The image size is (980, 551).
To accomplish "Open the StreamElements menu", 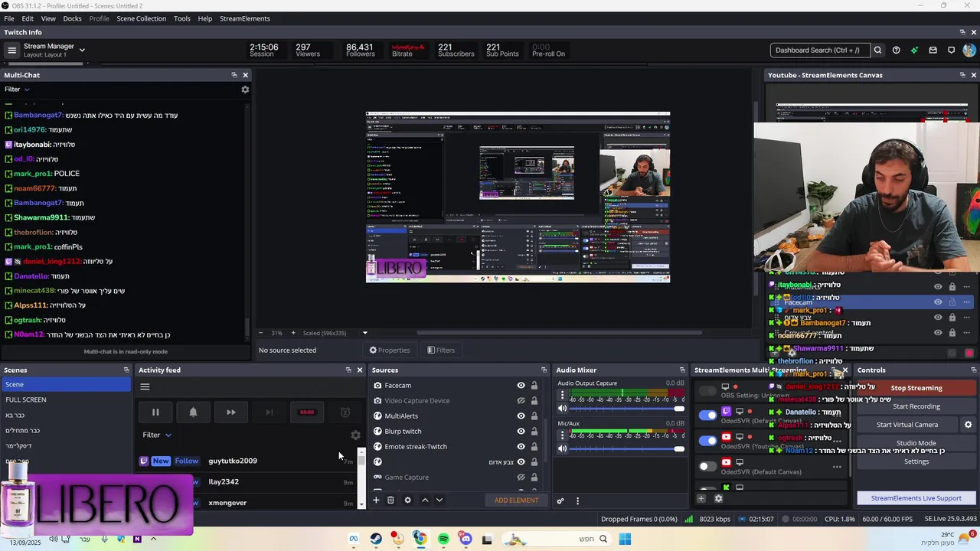I will click(245, 18).
